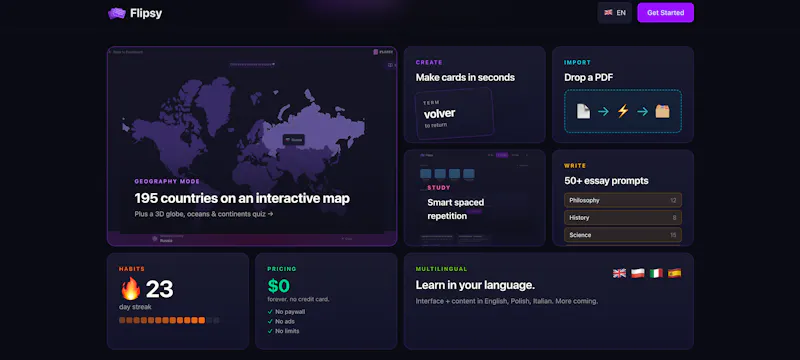Click the document page icon in Import card
The image size is (800, 360).
pyautogui.click(x=583, y=111)
